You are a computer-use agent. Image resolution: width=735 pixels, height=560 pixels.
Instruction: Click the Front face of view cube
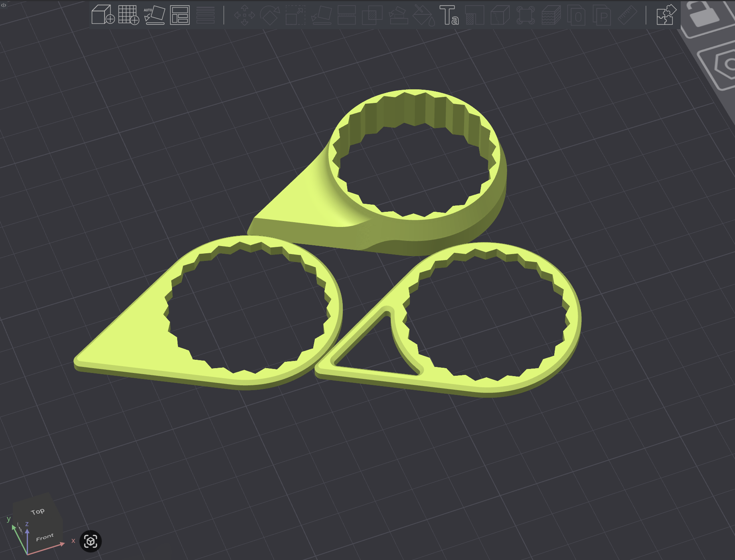tap(45, 537)
